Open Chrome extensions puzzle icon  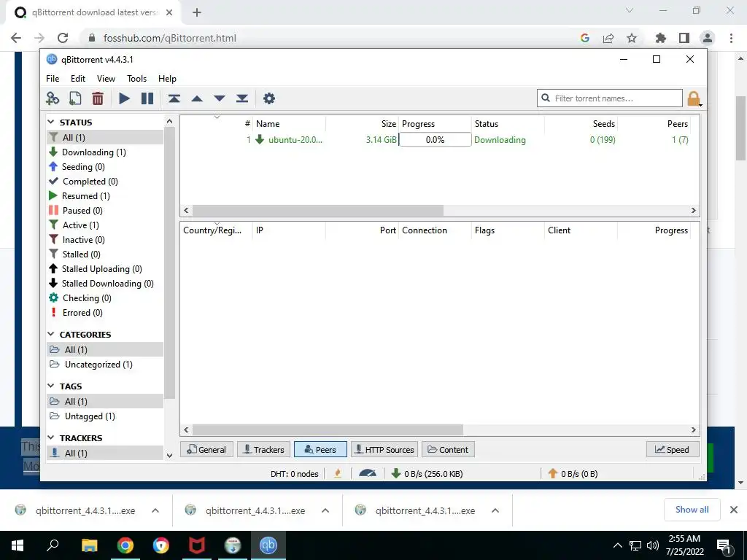660,38
